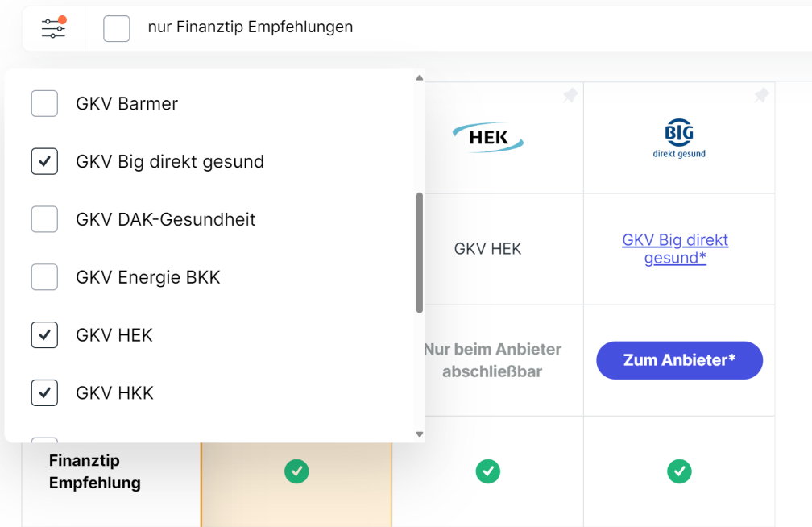Enable nur Finanztip Empfehlungen checkbox

pos(117,28)
